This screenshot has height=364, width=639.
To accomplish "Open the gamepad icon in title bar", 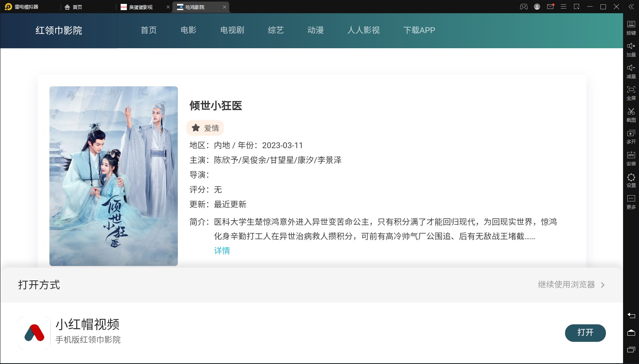I will [x=524, y=7].
